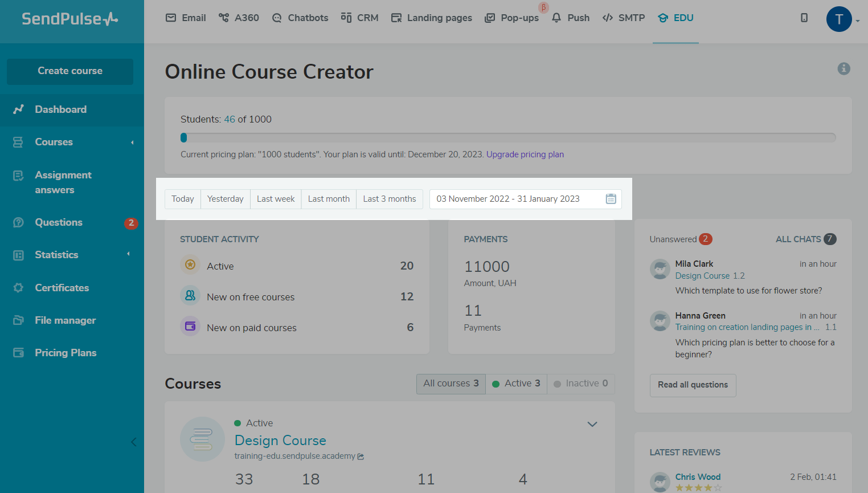868x493 pixels.
Task: Open the Chatbots tab in the top navigation
Action: point(300,18)
